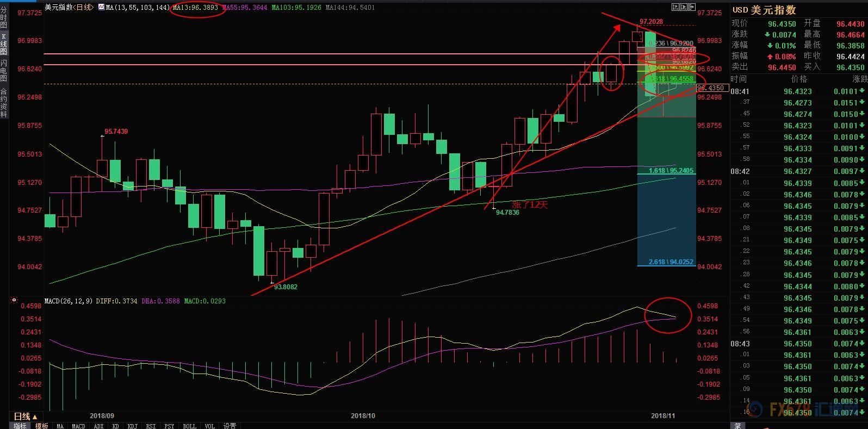Image resolution: width=868 pixels, height=429 pixels.
Task: Click the MA indicator chart icon
Action: tap(101, 8)
